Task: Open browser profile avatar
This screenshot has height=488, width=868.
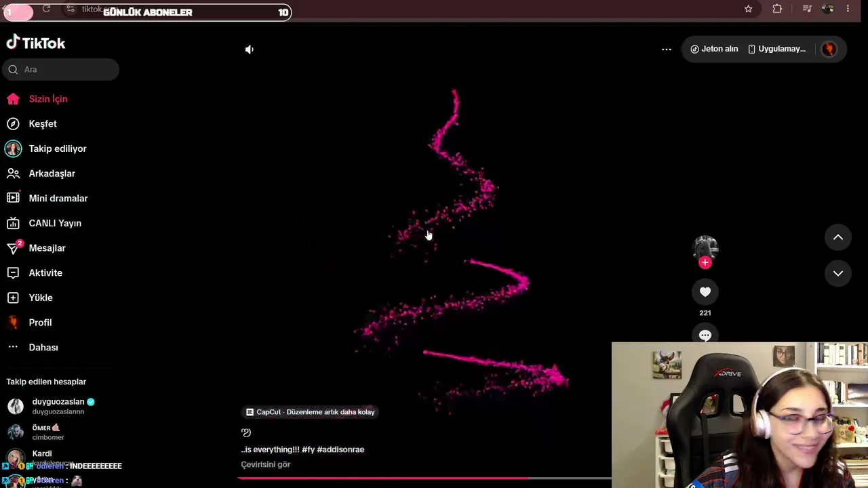Action: [x=827, y=9]
